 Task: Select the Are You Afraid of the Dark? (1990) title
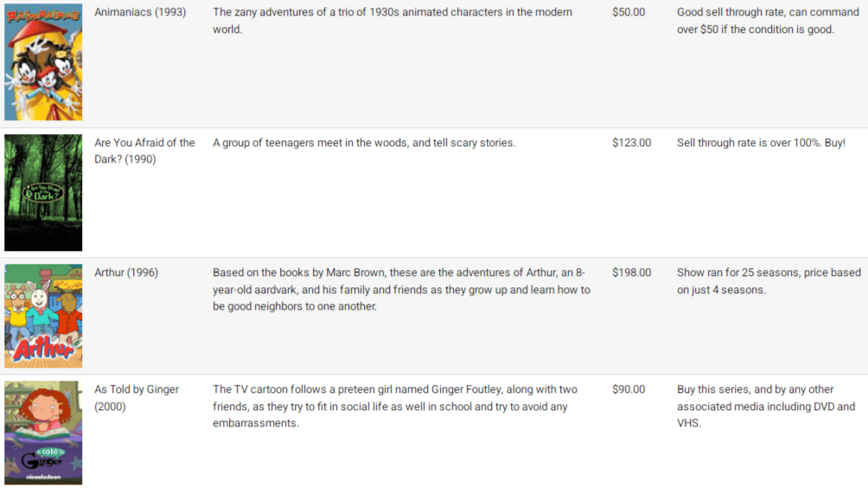tap(144, 151)
